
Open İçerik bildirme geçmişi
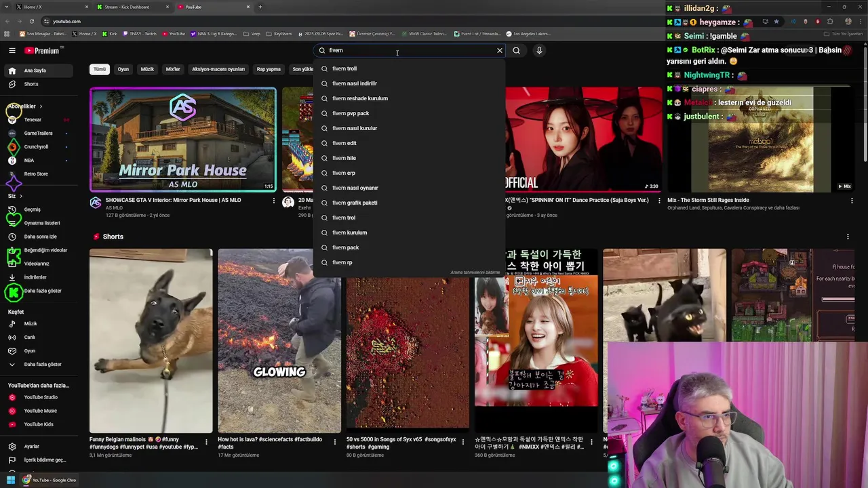pyautogui.click(x=39, y=460)
